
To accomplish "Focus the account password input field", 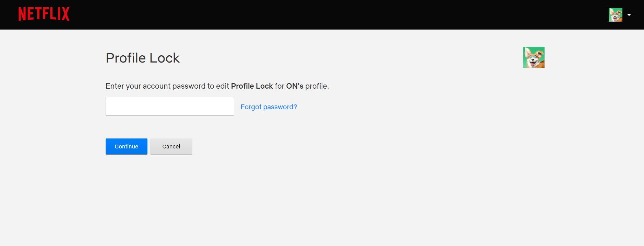I will click(x=170, y=106).
